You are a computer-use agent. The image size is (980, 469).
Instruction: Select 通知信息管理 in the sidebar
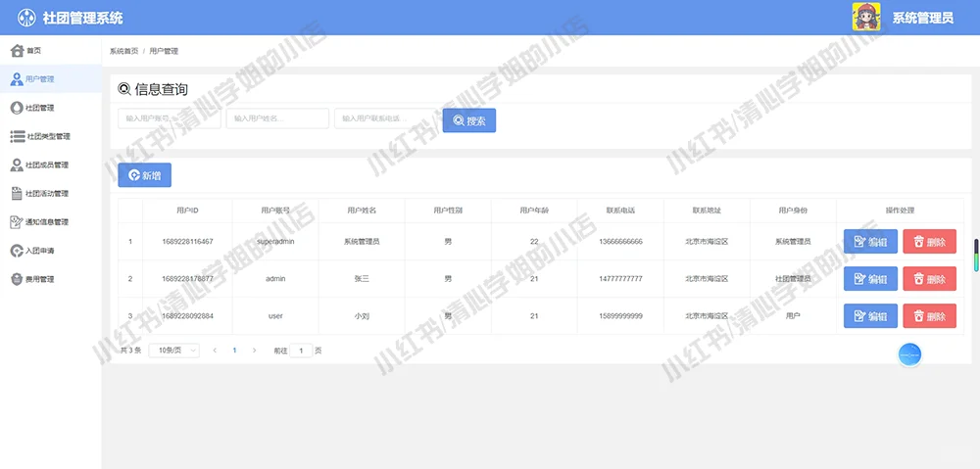pyautogui.click(x=51, y=222)
